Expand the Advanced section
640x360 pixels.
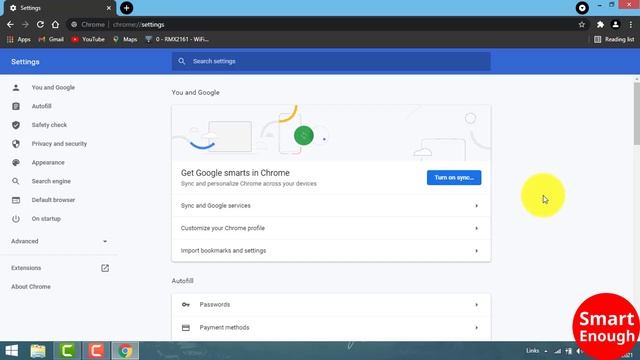pyautogui.click(x=59, y=241)
